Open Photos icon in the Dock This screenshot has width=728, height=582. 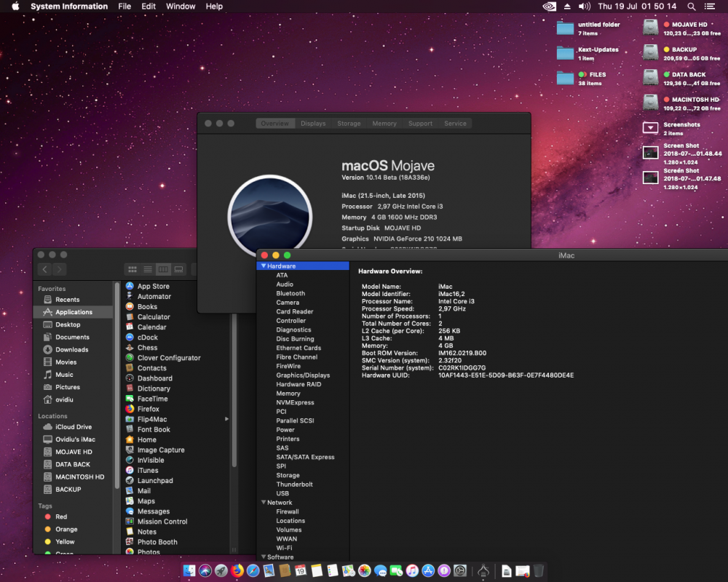tap(365, 570)
